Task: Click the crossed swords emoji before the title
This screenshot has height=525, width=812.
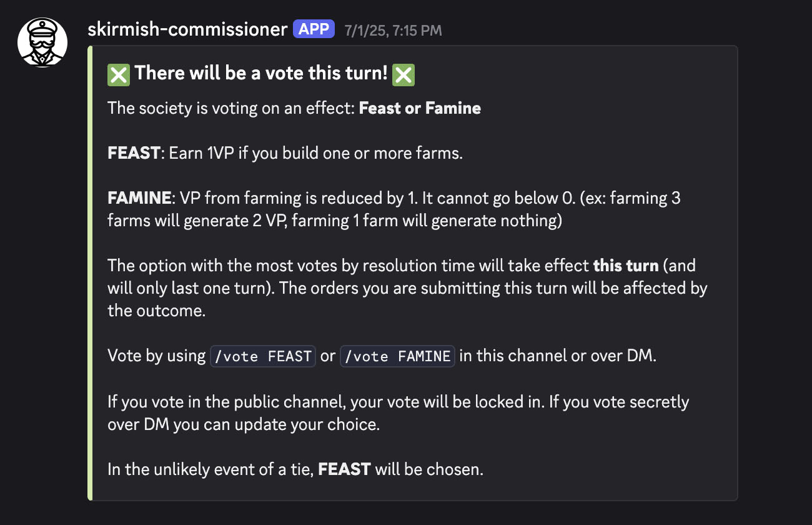Action: point(119,75)
